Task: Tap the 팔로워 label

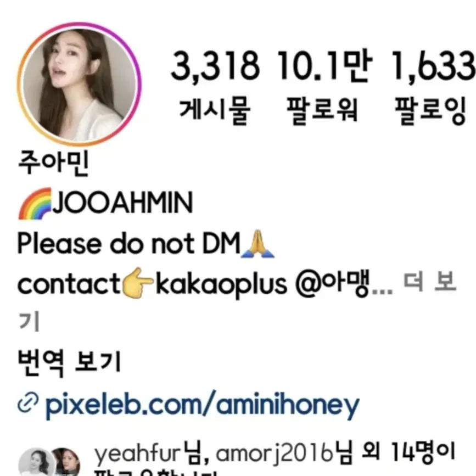Action: tap(322, 110)
